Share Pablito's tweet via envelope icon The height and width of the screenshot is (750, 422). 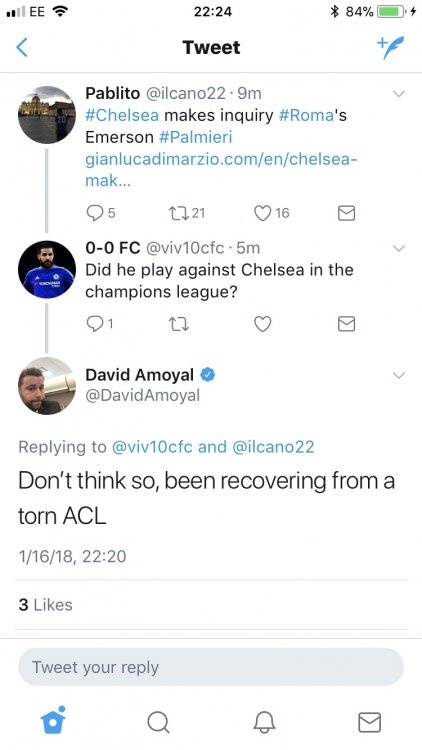346,213
